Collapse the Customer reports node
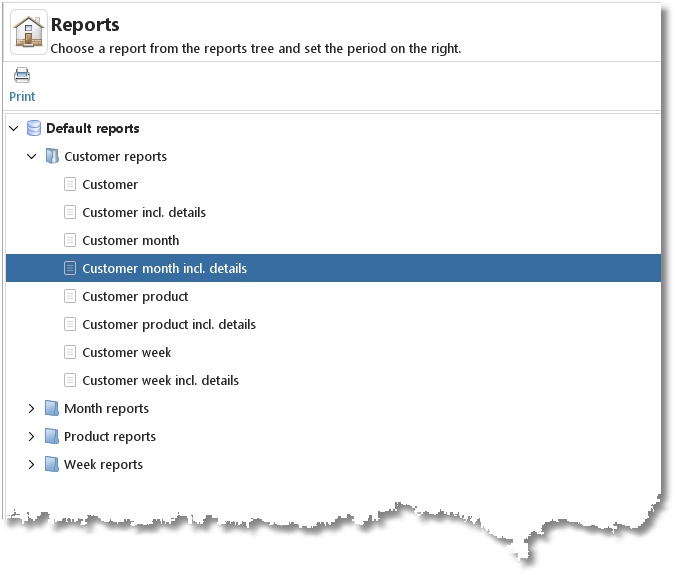 (32, 156)
